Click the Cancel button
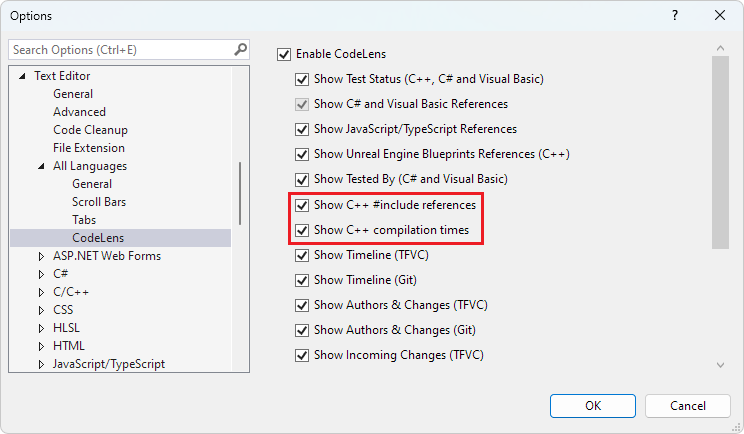This screenshot has width=744, height=434. click(687, 406)
